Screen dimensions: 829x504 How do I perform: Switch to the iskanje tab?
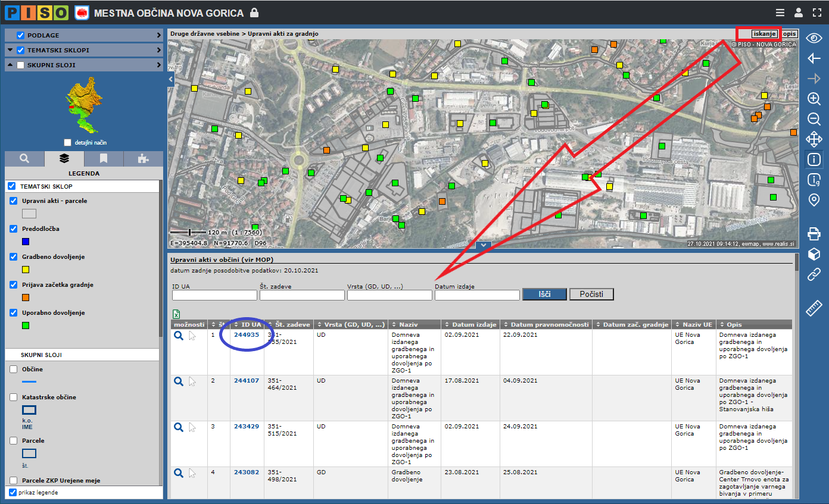click(x=764, y=34)
